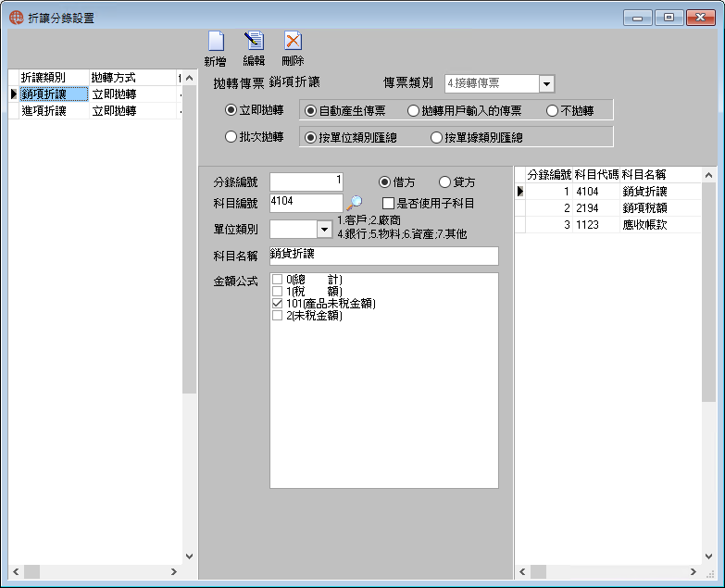Click 立即拋轉 cell in 進項折讓 row
The height and width of the screenshot is (588, 725).
tap(132, 111)
